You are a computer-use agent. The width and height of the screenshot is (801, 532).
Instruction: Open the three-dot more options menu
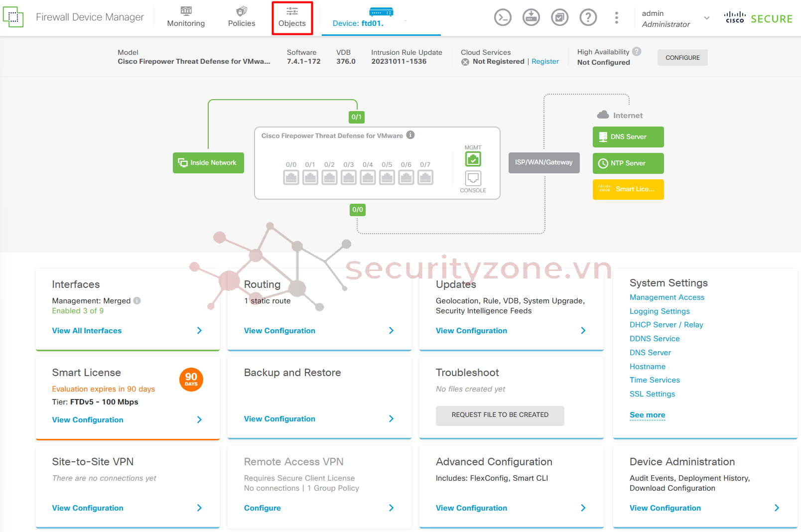[617, 18]
